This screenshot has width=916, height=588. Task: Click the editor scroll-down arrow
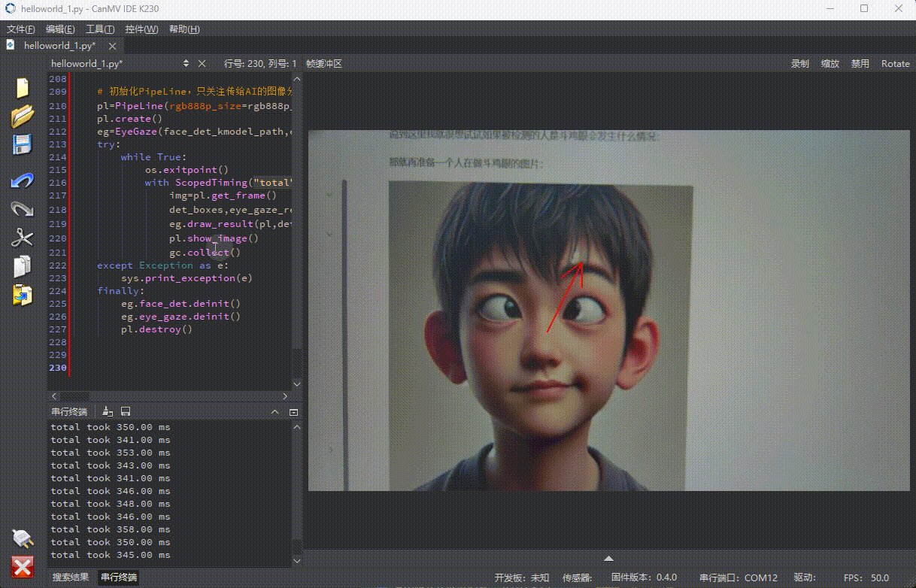click(296, 384)
